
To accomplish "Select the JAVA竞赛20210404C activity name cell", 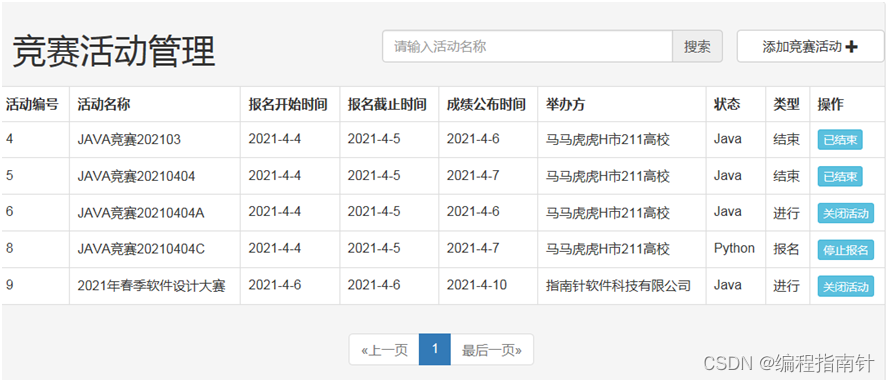I will coord(155,249).
